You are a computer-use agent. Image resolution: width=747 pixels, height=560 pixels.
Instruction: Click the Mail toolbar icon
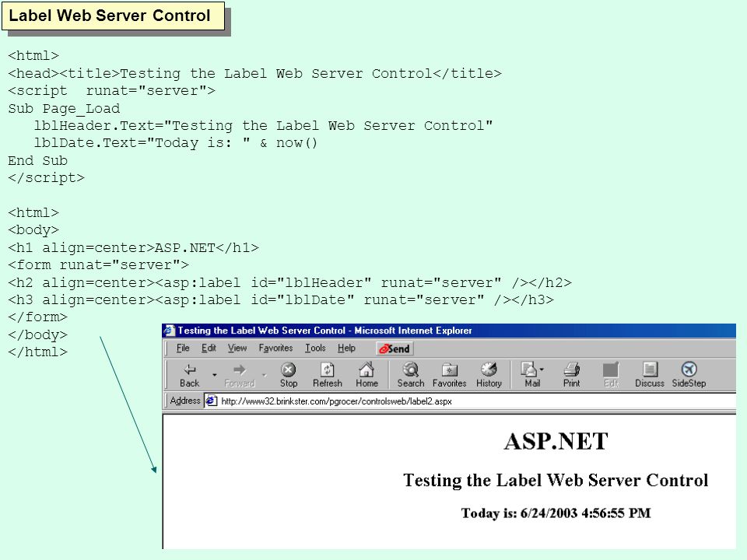(530, 375)
